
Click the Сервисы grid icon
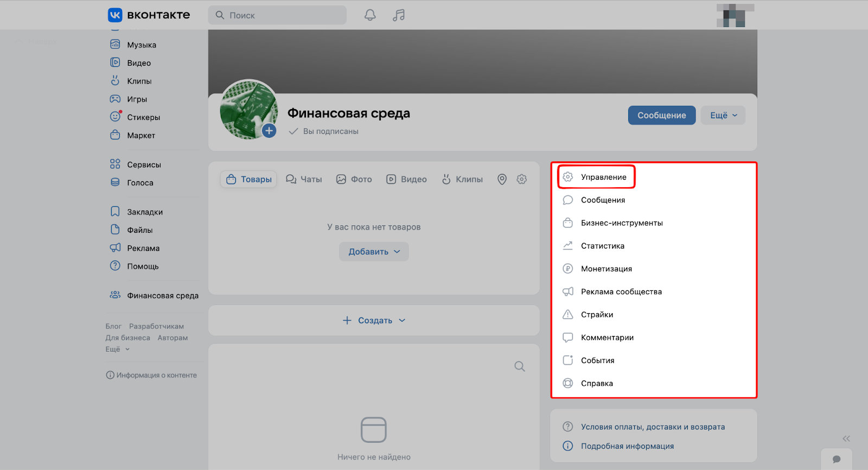115,164
